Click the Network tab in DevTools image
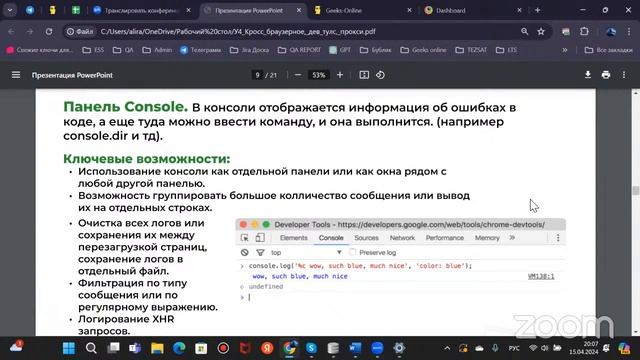This screenshot has width=640, height=360. (x=402, y=238)
